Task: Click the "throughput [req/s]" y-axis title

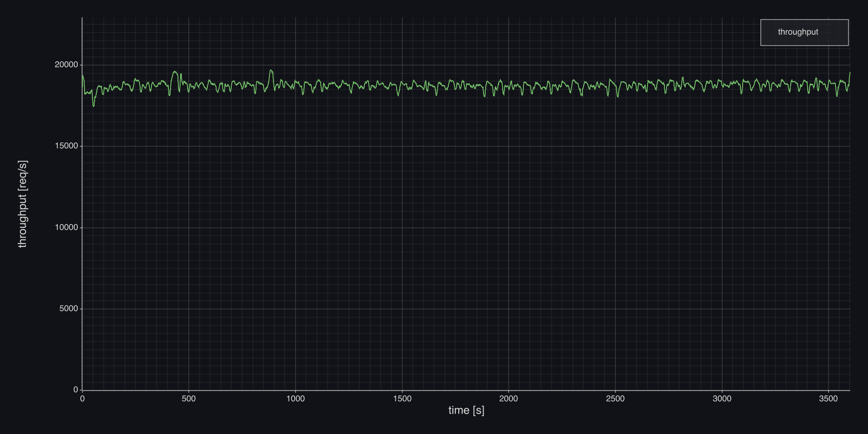Action: click(x=23, y=204)
